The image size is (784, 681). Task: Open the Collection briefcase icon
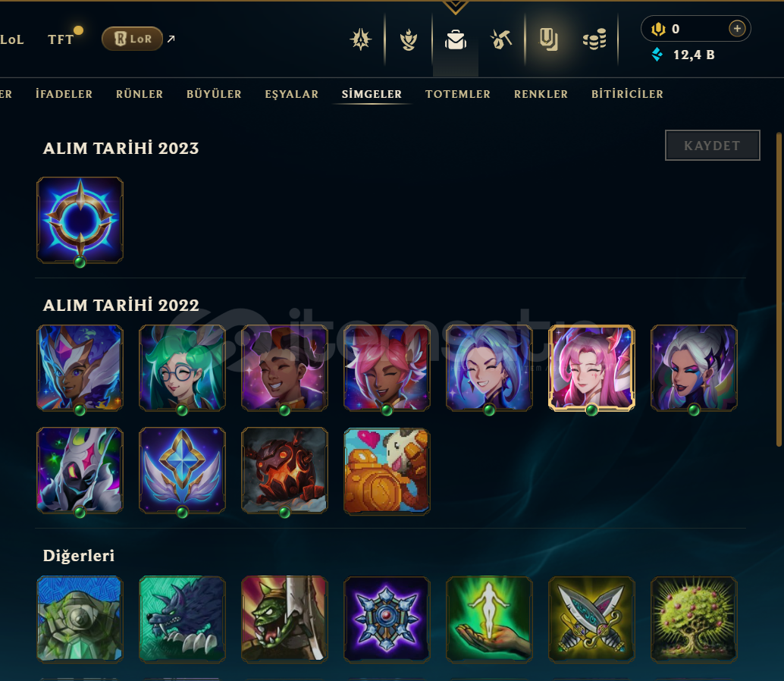pyautogui.click(x=456, y=39)
